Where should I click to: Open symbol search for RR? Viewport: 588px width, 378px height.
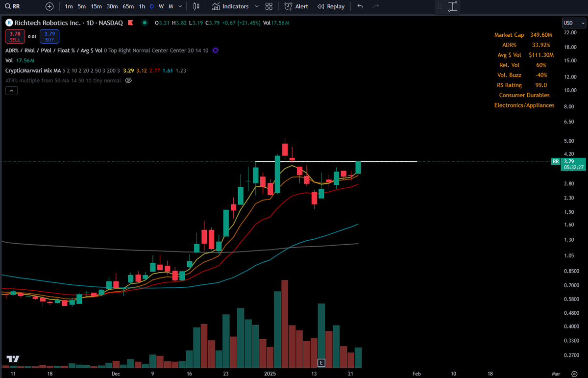click(13, 6)
